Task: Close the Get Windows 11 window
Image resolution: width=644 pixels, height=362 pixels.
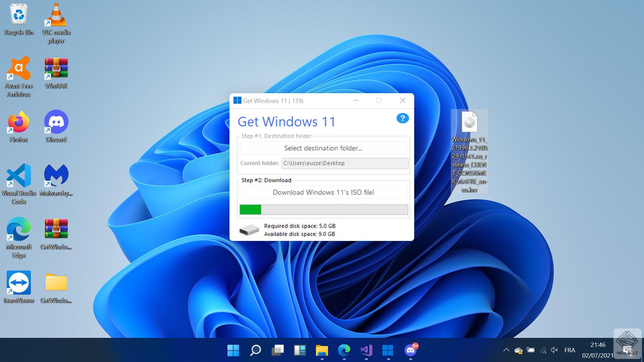Action: click(402, 101)
